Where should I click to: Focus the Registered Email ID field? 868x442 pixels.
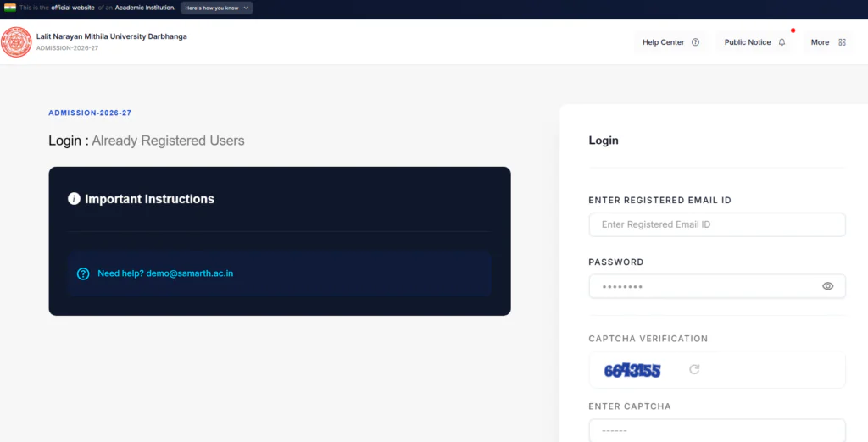click(717, 224)
